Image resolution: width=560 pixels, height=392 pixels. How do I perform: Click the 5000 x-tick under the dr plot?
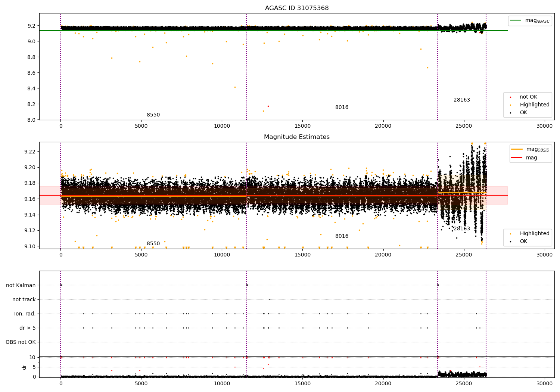click(141, 383)
